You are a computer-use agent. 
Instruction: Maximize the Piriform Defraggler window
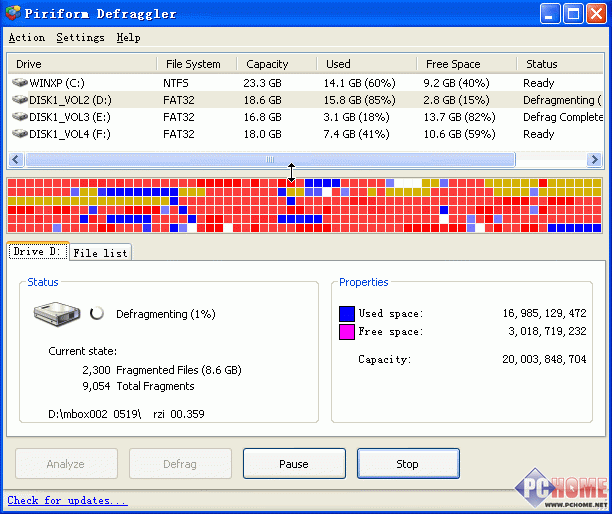coord(573,14)
